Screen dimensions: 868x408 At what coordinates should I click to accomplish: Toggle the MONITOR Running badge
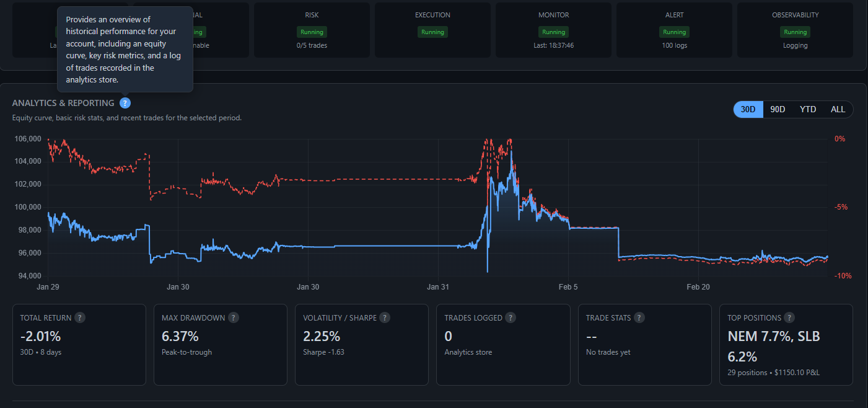553,32
